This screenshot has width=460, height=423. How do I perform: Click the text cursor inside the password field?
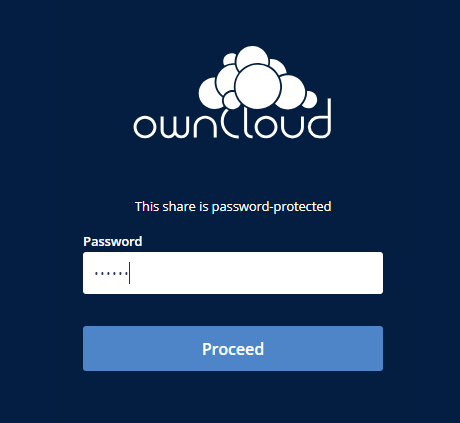click(x=129, y=273)
